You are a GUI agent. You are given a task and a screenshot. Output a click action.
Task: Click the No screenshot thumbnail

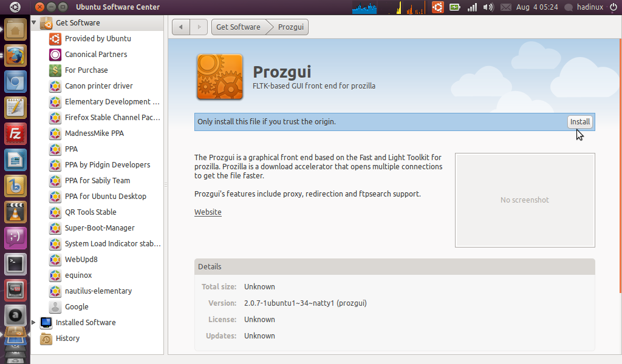tap(525, 200)
